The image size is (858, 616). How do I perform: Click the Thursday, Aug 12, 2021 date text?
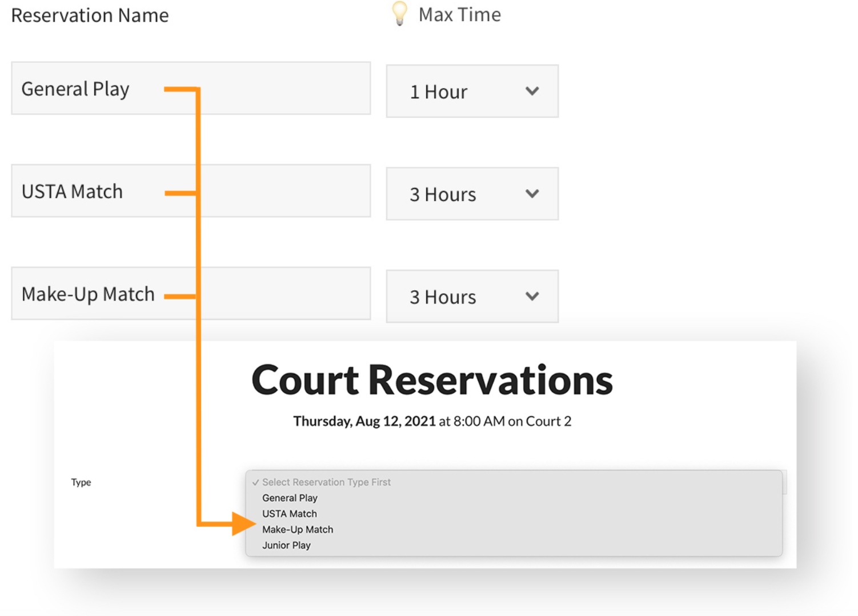pyautogui.click(x=364, y=421)
